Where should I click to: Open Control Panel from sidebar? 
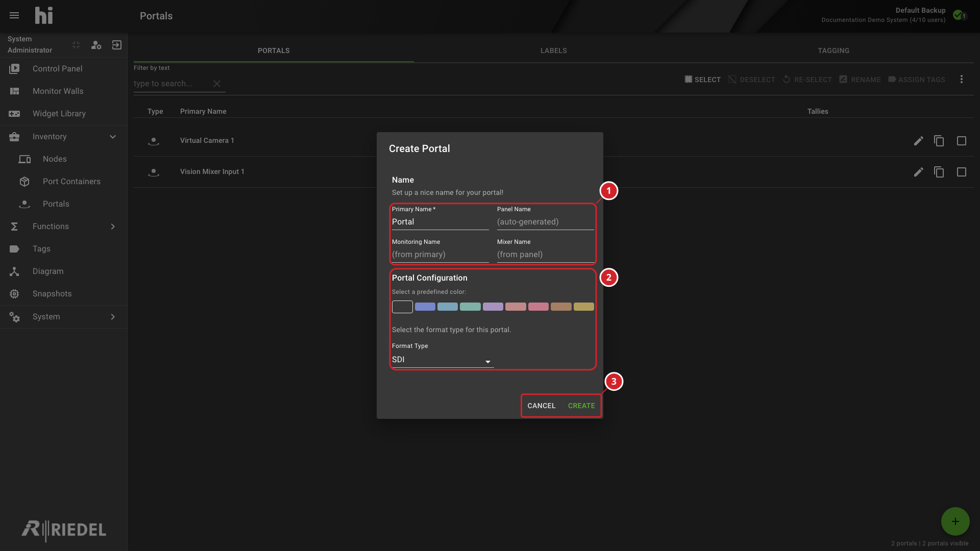(x=63, y=68)
